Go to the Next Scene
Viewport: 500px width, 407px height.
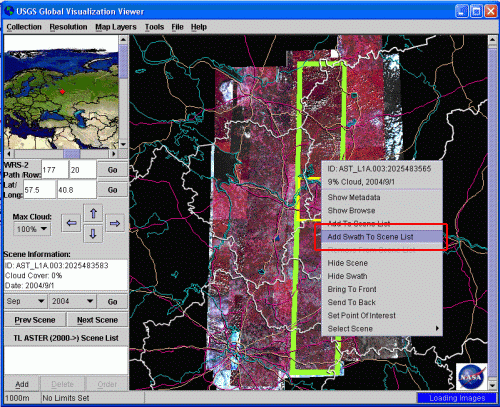click(97, 320)
